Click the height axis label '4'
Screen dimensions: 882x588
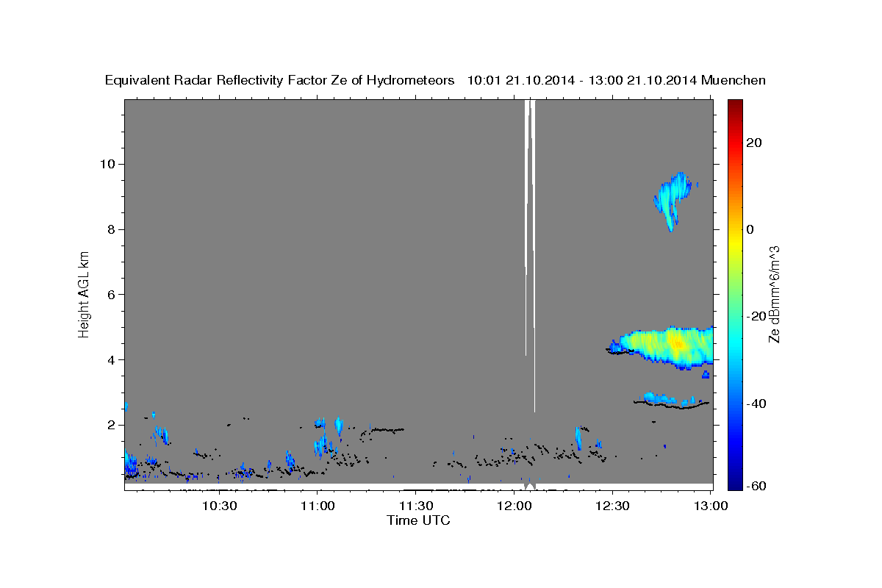[113, 360]
